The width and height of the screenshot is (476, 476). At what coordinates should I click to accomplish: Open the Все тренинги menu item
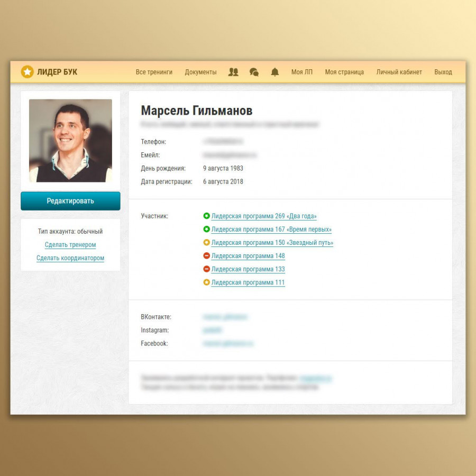coord(154,72)
